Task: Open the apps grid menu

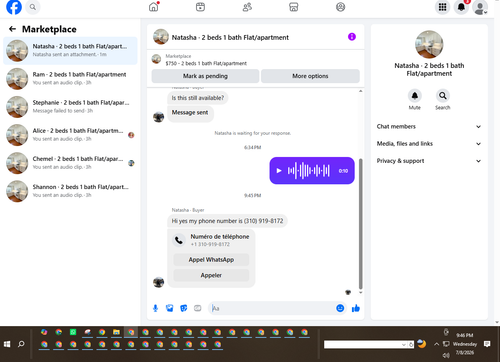Action: pyautogui.click(x=442, y=7)
